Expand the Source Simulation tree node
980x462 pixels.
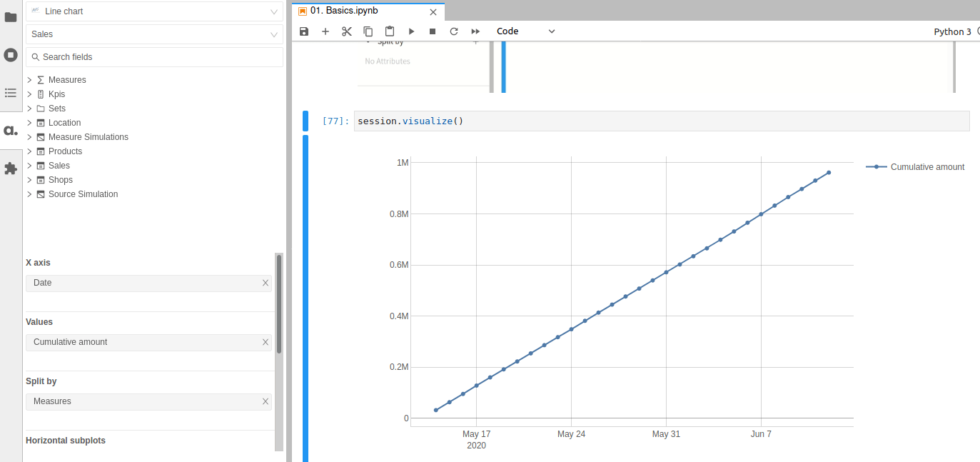[29, 194]
